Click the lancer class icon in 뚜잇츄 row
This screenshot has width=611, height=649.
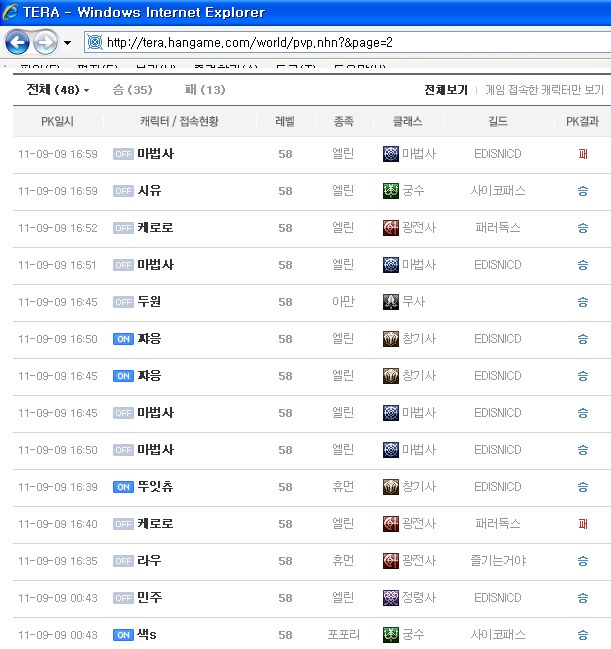click(x=391, y=487)
